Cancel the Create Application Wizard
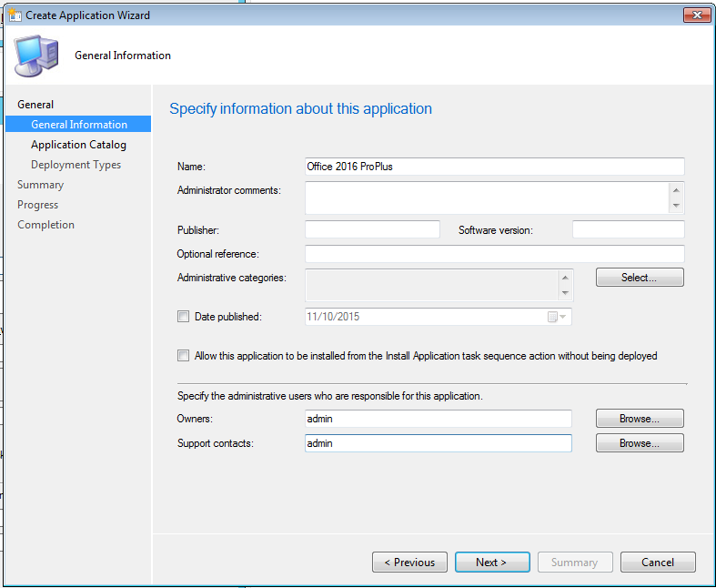The height and width of the screenshot is (588, 716). (658, 562)
